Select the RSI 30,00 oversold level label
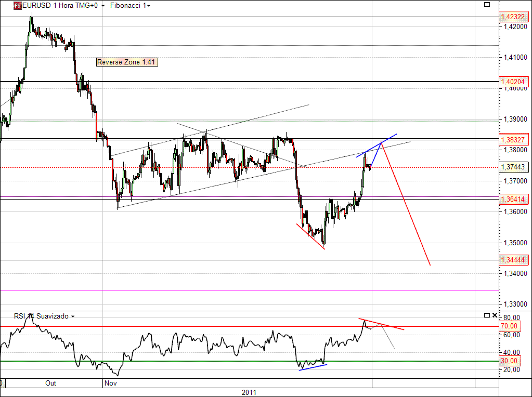This screenshot has width=532, height=397. pos(509,361)
